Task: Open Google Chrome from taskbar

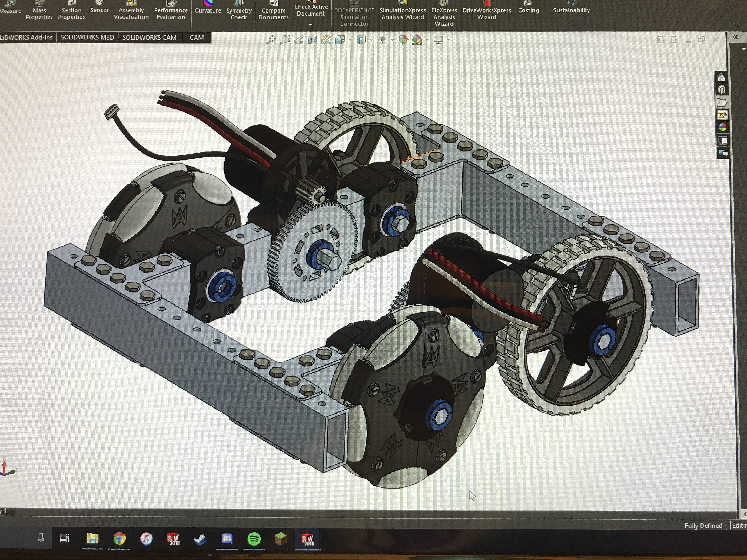Action: [x=119, y=539]
